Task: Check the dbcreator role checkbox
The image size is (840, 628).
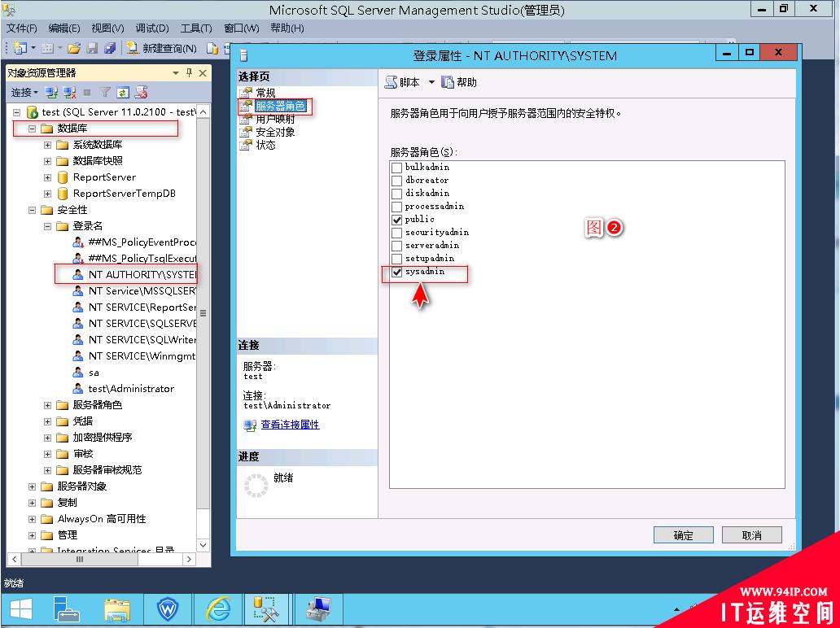Action: point(397,181)
